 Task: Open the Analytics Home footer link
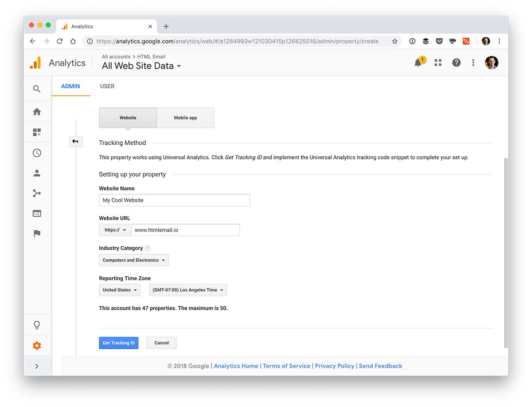[x=236, y=366]
